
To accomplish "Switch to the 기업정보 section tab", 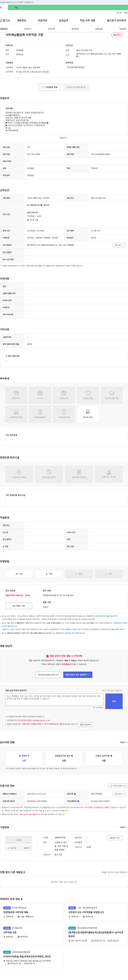I will click(x=123, y=29).
